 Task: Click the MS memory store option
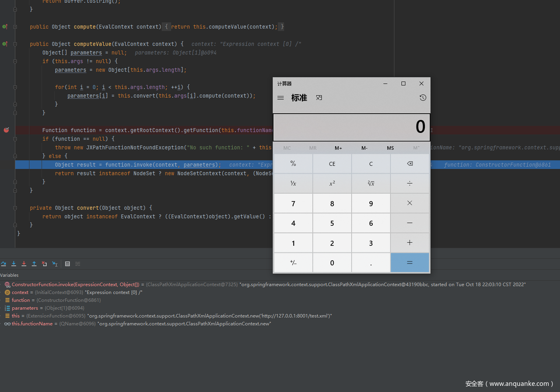click(390, 148)
